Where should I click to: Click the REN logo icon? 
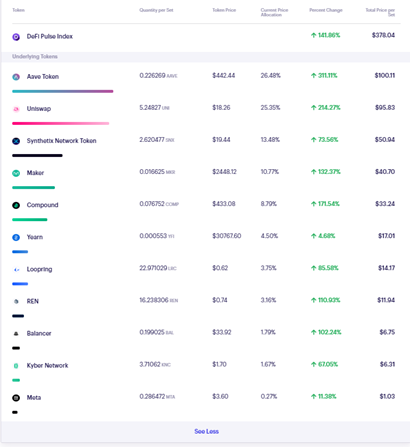click(16, 301)
